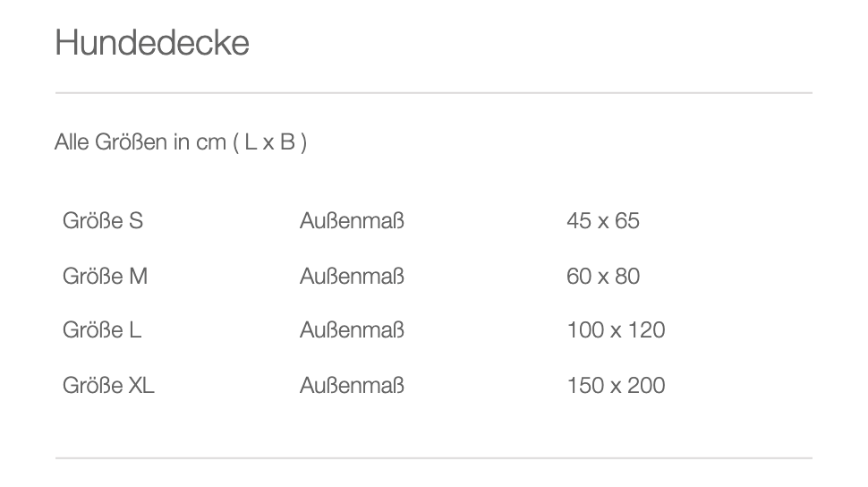Image resolution: width=868 pixels, height=487 pixels.
Task: Click the 'Größe M' row label
Action: tap(106, 276)
